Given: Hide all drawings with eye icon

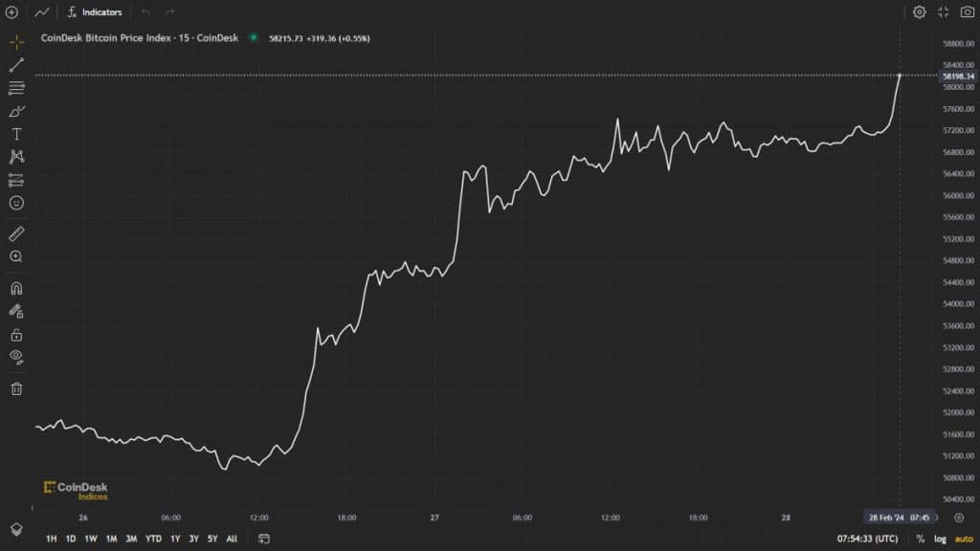Looking at the screenshot, I should click(x=16, y=357).
